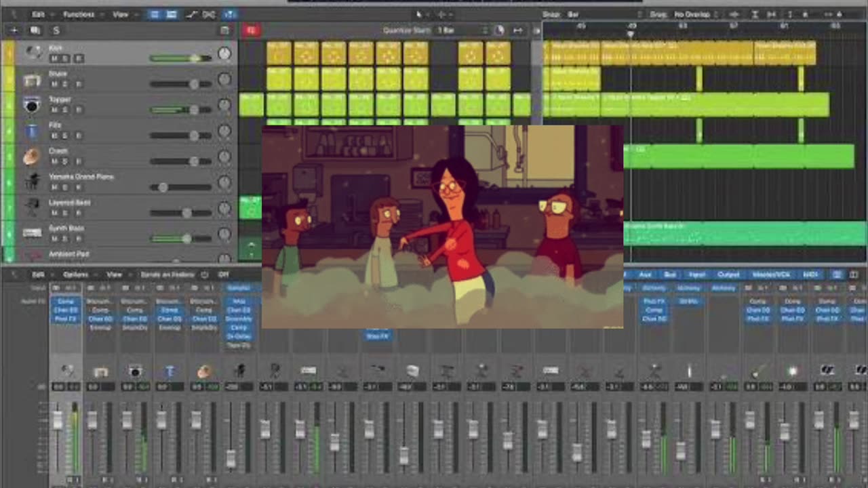Select the mixer Input filter

click(x=696, y=274)
